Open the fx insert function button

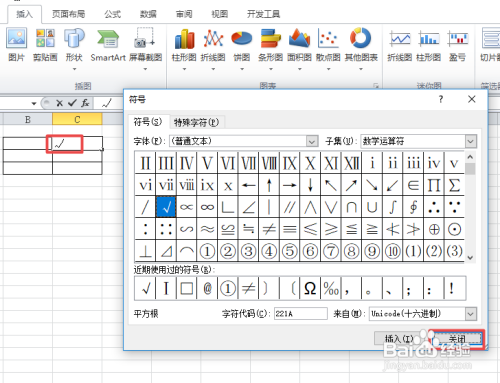85,103
